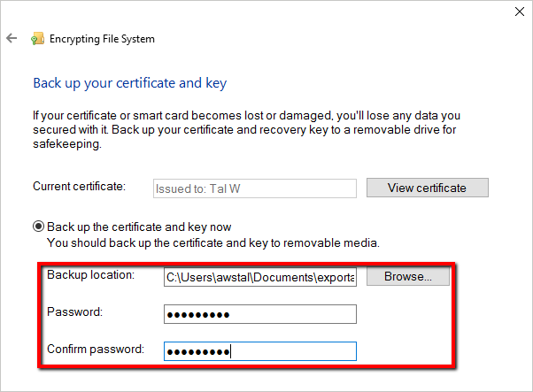The height and width of the screenshot is (392, 533).
Task: Focus the Backup location path field
Action: tap(260, 277)
